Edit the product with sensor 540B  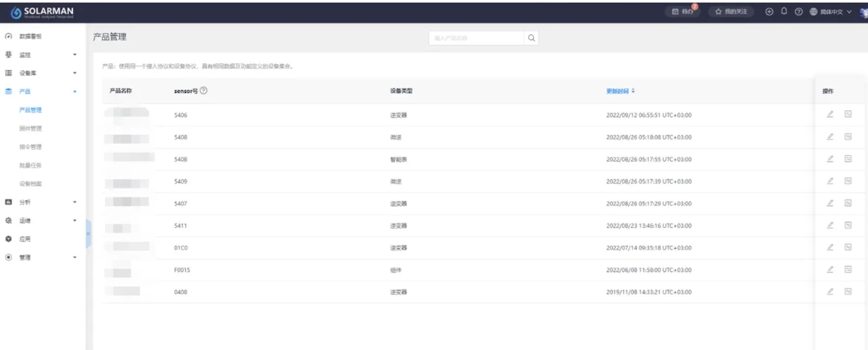pos(830,159)
